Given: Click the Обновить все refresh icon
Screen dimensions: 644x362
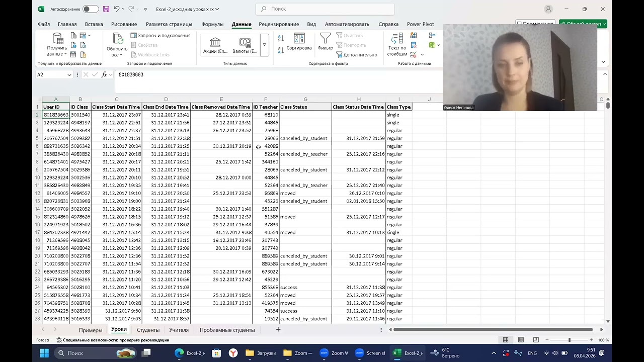Looking at the screenshot, I should click(117, 39).
